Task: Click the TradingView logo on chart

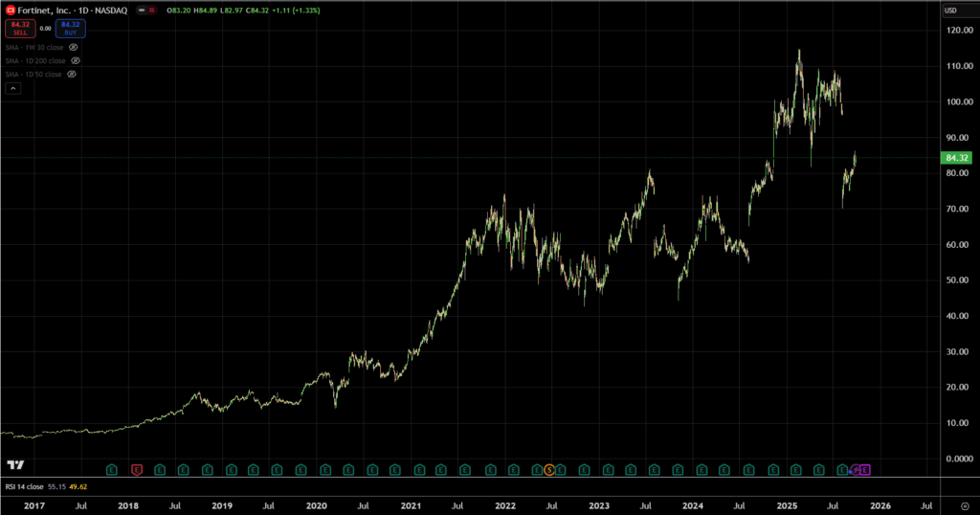Action: click(x=15, y=465)
